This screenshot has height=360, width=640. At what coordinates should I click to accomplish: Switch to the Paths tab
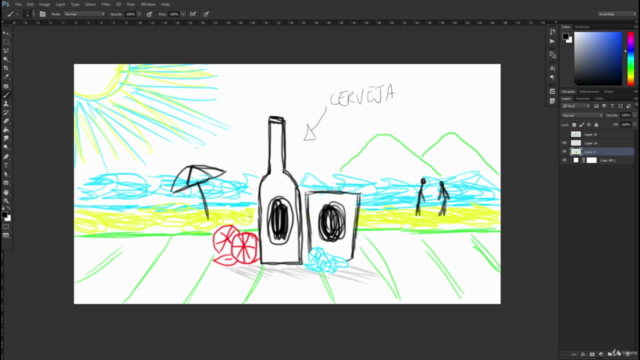(x=599, y=98)
